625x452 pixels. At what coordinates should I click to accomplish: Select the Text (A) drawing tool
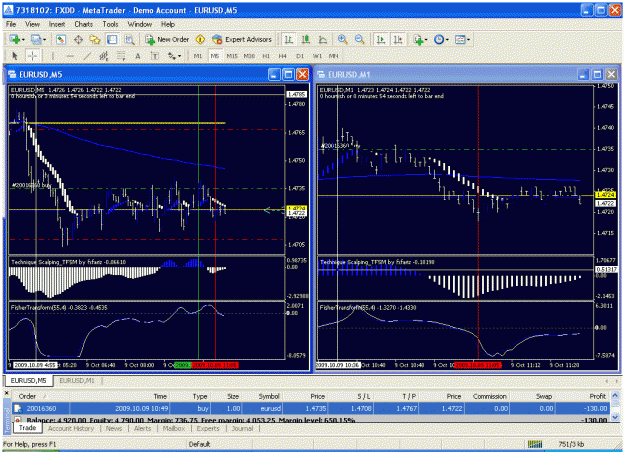pos(138,56)
